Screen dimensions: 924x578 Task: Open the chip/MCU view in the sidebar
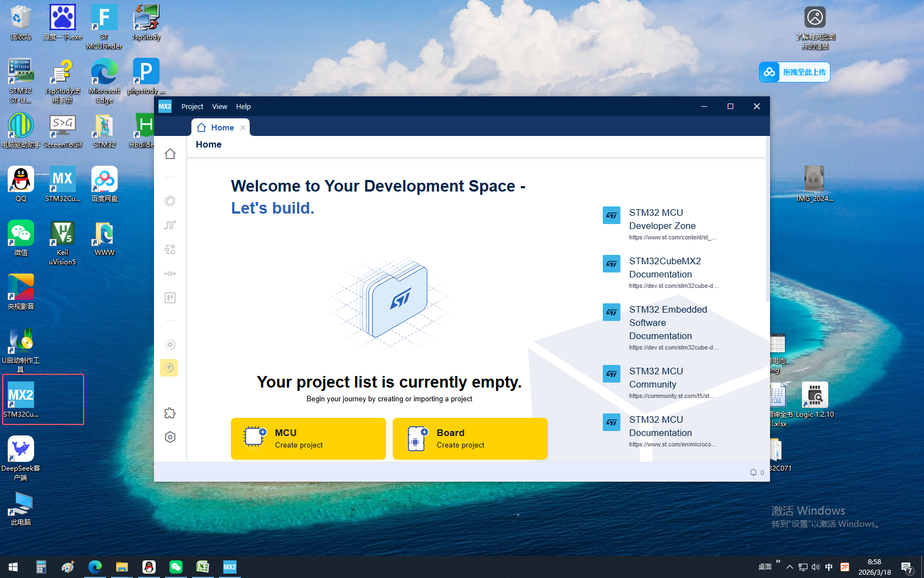170,201
